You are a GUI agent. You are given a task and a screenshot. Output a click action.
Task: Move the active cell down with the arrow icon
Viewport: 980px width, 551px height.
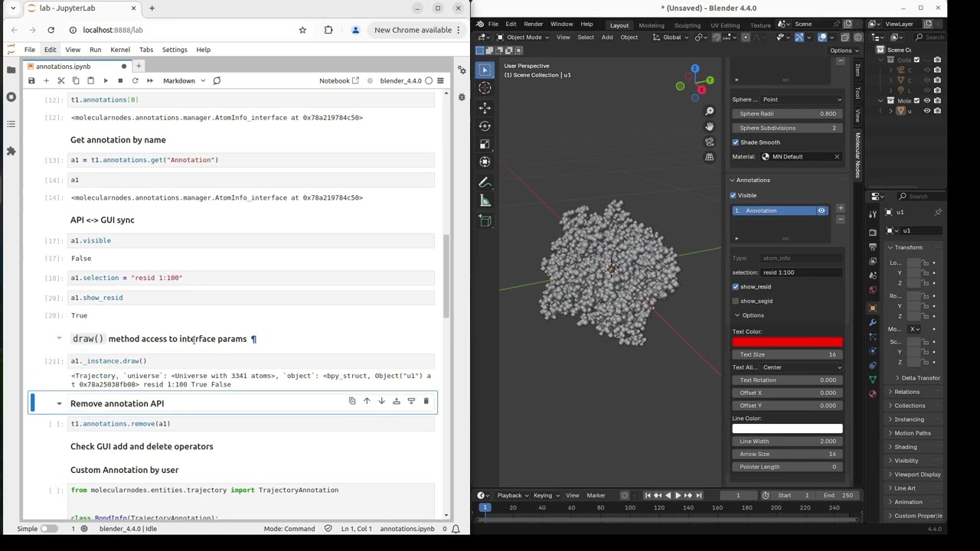(381, 401)
